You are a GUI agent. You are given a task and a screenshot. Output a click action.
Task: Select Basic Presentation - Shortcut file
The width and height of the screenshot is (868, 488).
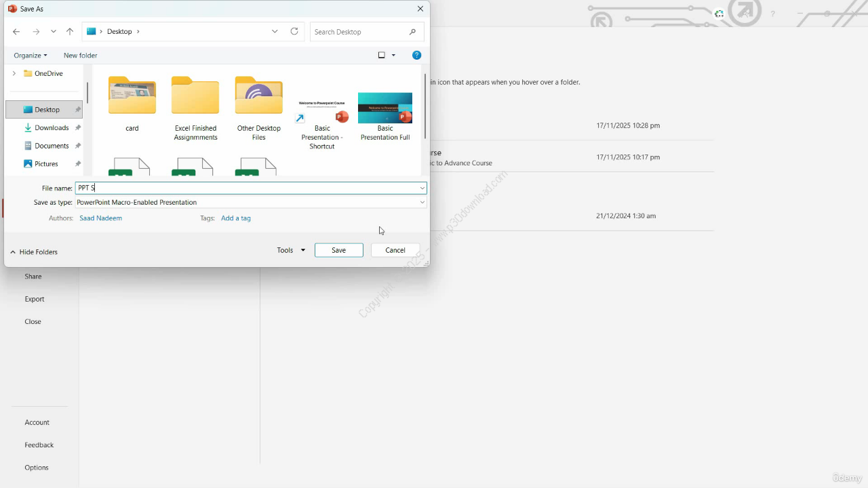(321, 123)
